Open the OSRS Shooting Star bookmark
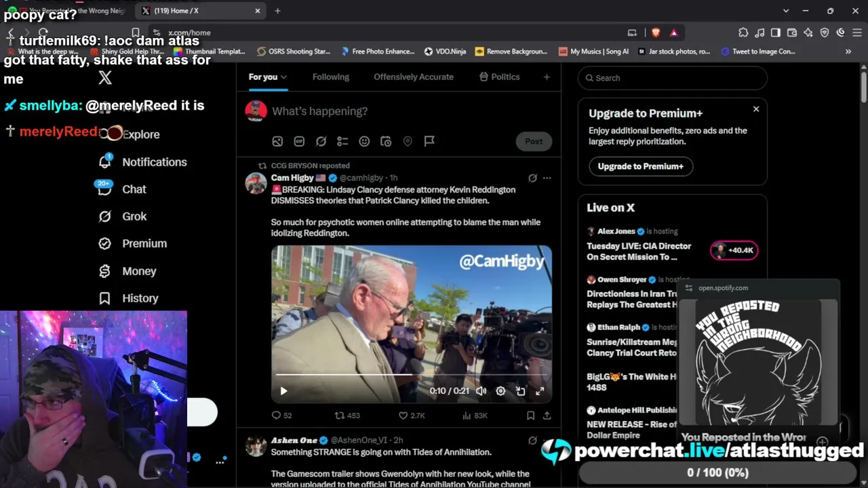This screenshot has width=868, height=488. [293, 52]
